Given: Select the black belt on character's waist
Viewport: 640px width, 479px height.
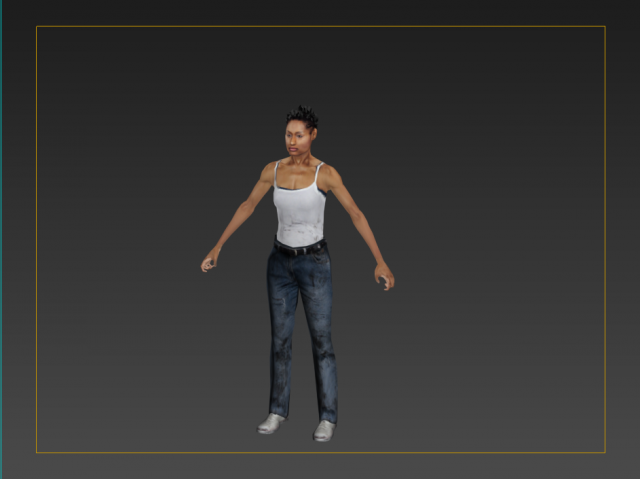Looking at the screenshot, I should 300,248.
